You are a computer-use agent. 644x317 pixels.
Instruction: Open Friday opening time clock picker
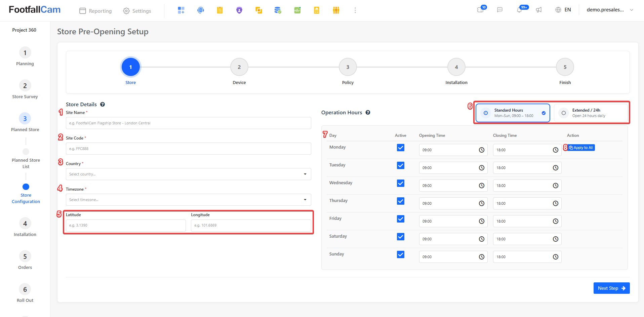482,221
